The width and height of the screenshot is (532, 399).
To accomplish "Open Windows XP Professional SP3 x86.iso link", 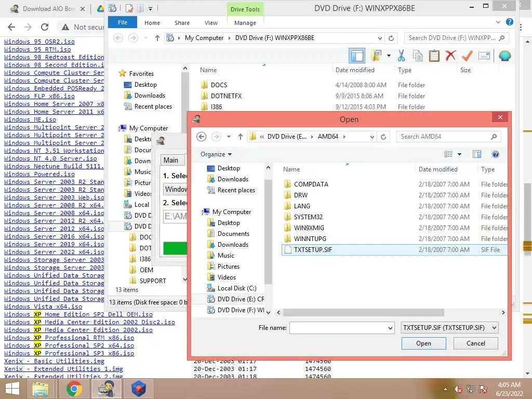I will point(69,353).
